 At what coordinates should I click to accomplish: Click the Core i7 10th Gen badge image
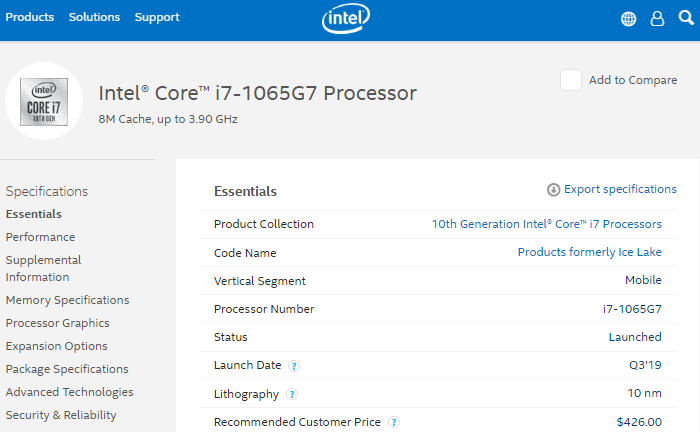[x=44, y=101]
